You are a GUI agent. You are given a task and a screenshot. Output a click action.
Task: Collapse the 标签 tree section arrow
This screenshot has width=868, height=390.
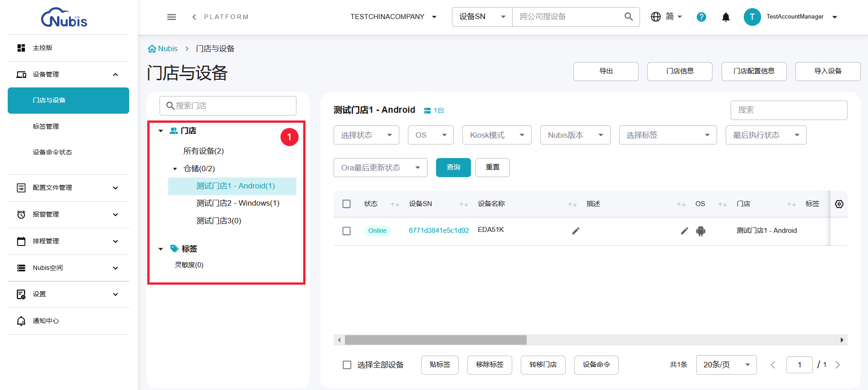[160, 249]
